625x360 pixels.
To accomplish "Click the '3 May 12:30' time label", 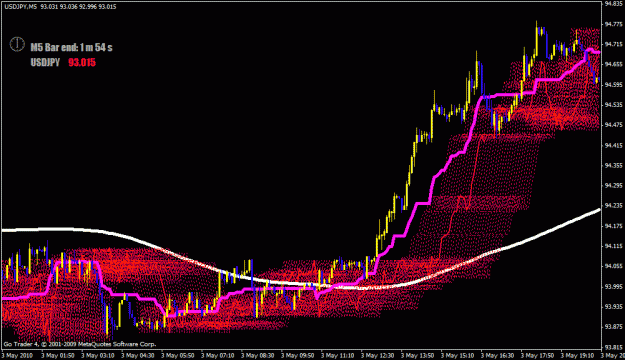I will (x=377, y=355).
